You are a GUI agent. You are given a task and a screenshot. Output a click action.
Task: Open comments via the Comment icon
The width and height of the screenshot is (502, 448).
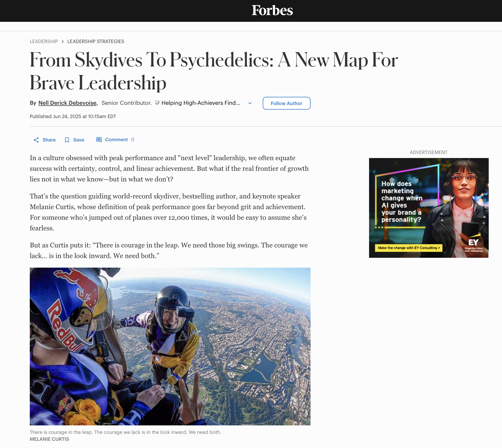click(x=99, y=140)
